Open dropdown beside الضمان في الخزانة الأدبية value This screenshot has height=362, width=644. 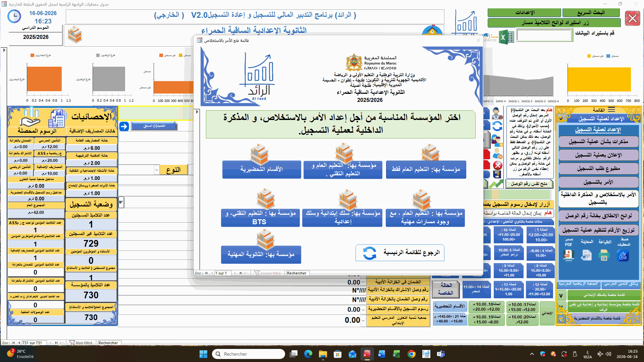363,282
